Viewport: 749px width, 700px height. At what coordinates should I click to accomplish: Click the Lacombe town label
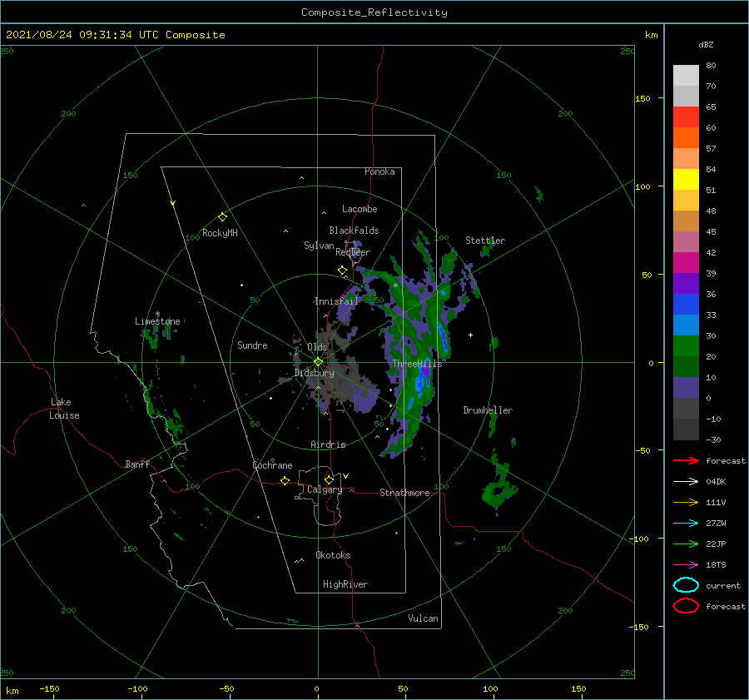360,209
